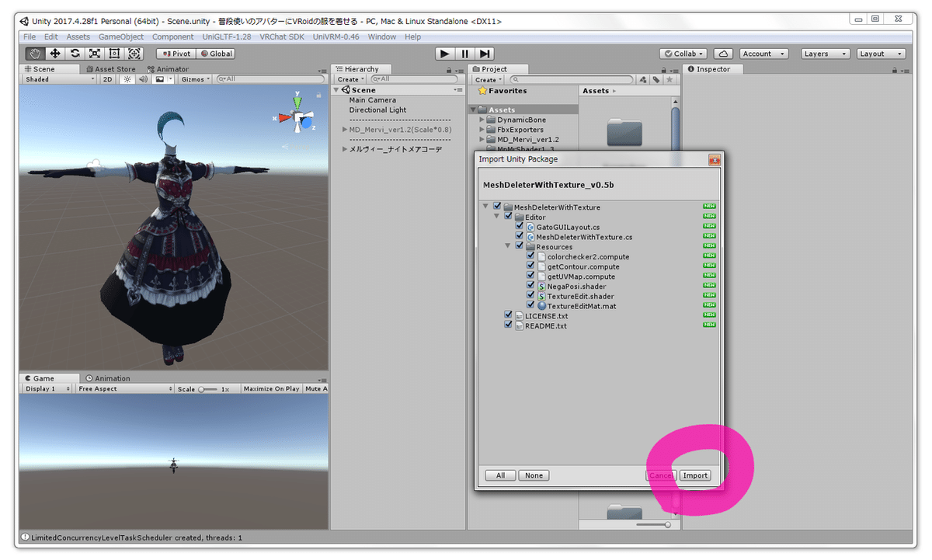
Task: Toggle Pivot handle position
Action: [x=176, y=54]
